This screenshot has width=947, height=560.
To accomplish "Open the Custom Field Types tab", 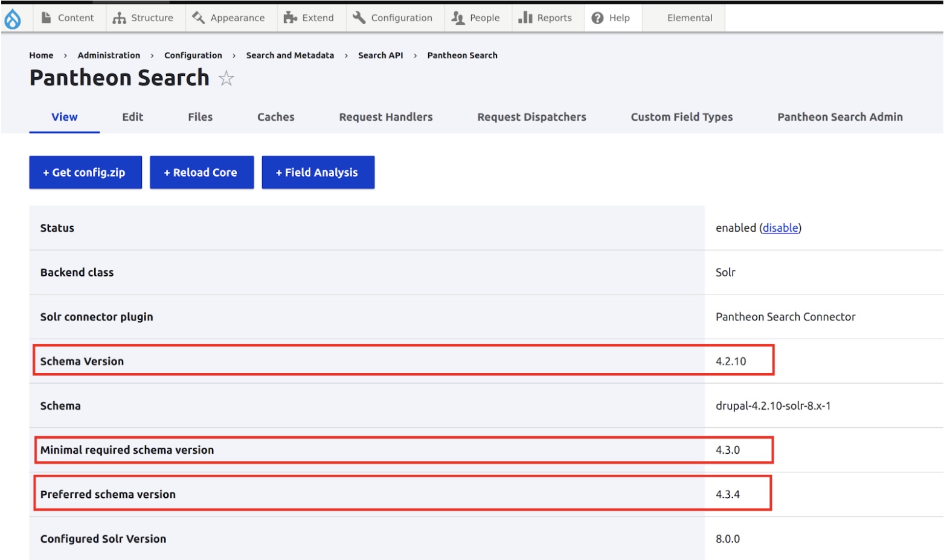I will click(682, 117).
